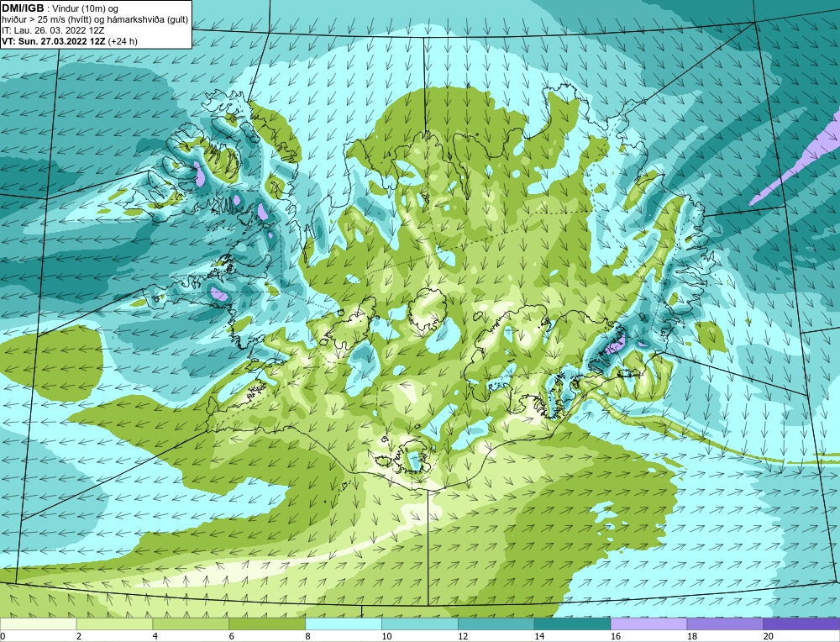The height and width of the screenshot is (642, 840).
Task: Click the legend label '12'
Action: (463, 636)
